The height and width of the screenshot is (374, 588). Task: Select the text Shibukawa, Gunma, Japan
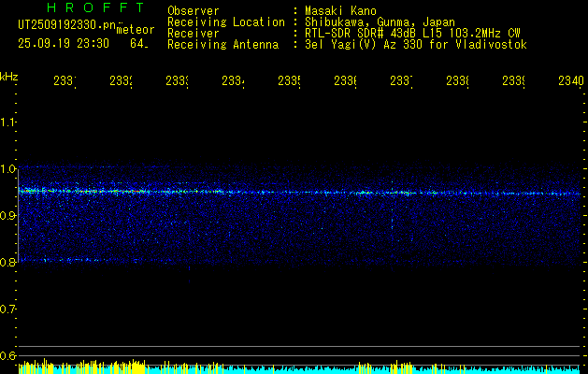click(x=380, y=22)
